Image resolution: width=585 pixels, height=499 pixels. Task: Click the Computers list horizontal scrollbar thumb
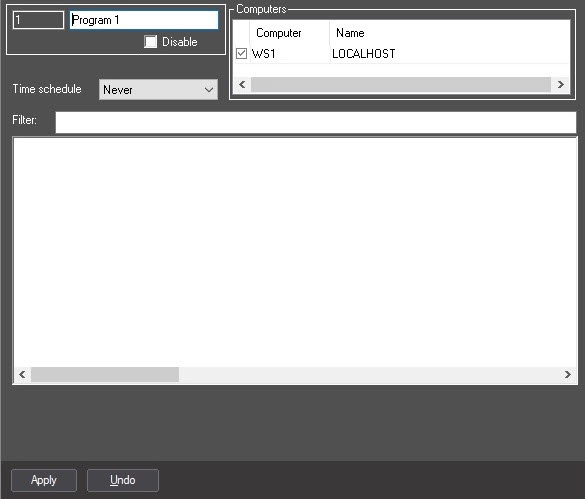[401, 84]
